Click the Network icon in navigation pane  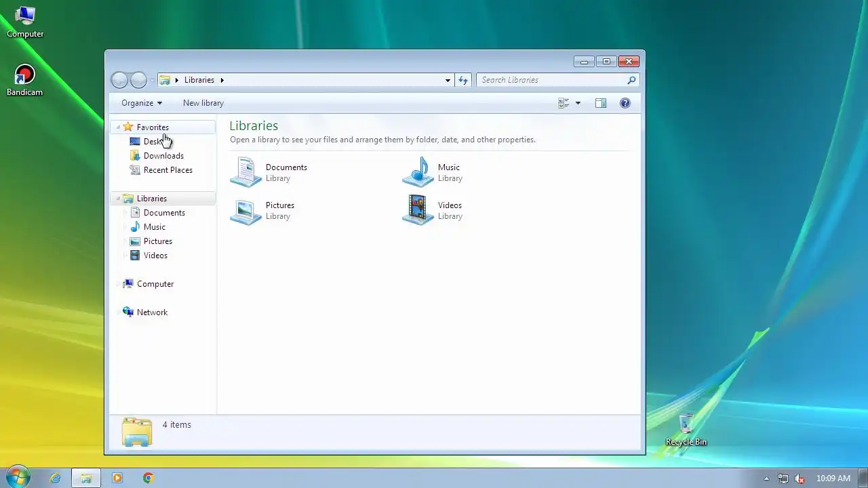point(128,312)
